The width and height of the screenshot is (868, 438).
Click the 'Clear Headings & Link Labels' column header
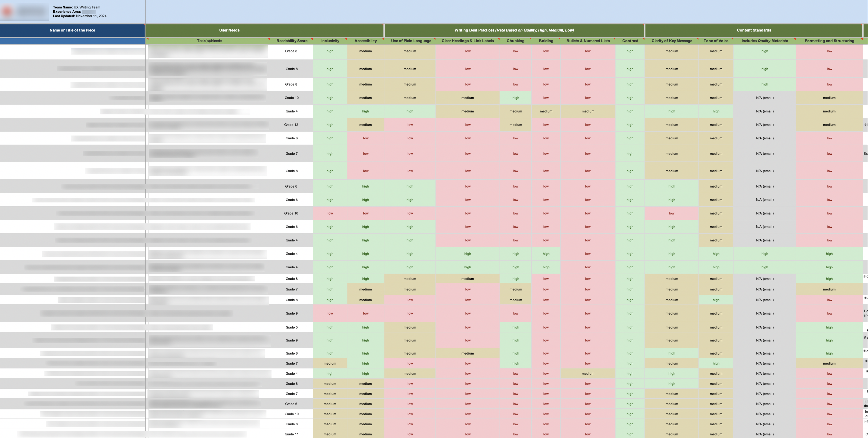[x=468, y=41]
